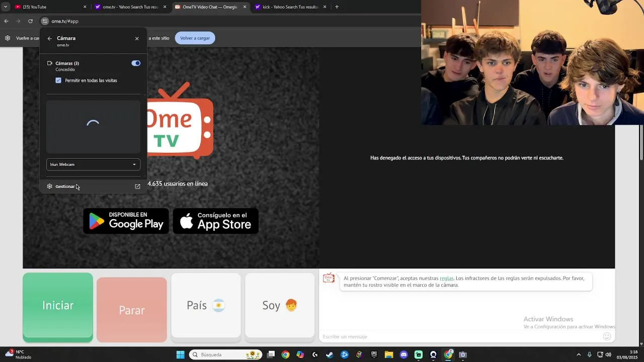The image size is (644, 362).
Task: Open Epic Games Launcher from taskbar
Action: (x=374, y=355)
